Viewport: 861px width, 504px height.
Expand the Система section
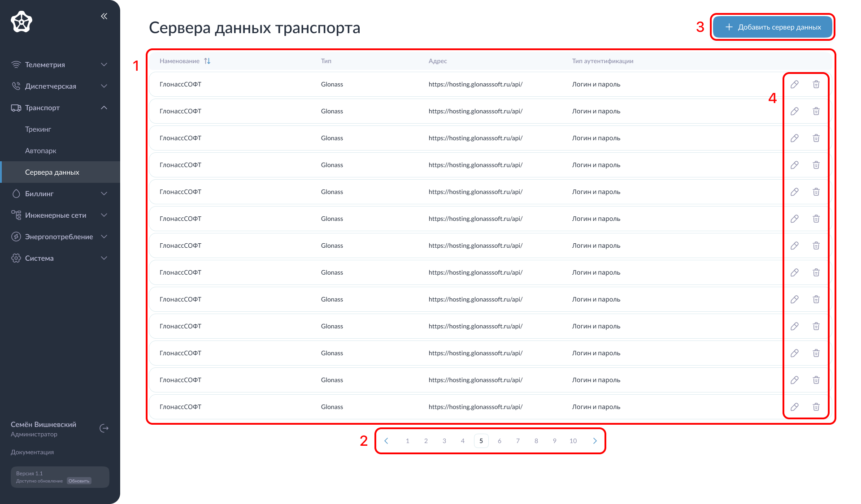[104, 258]
